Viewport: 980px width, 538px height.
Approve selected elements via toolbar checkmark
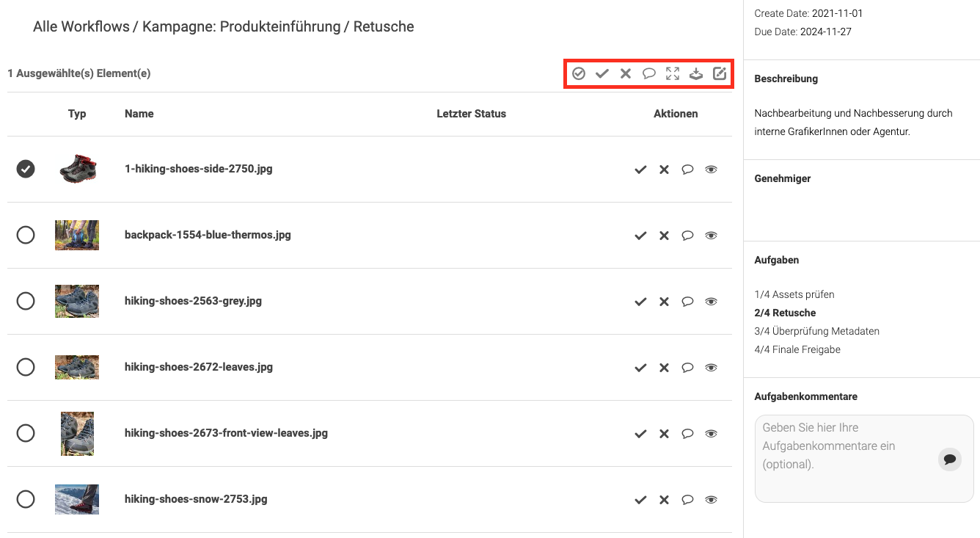pos(602,73)
